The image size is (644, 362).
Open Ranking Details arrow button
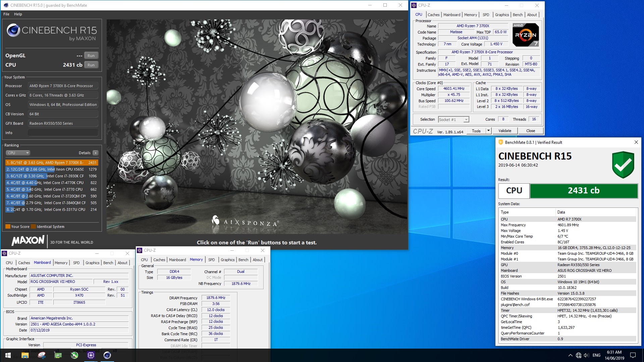point(96,153)
